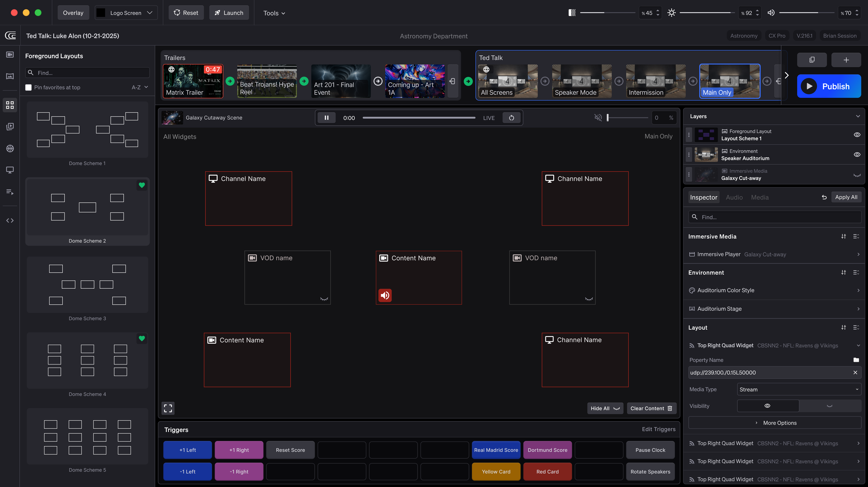Screen dimensions: 868x487
Task: Click the loop refresh icon next to LIVE
Action: pyautogui.click(x=511, y=118)
